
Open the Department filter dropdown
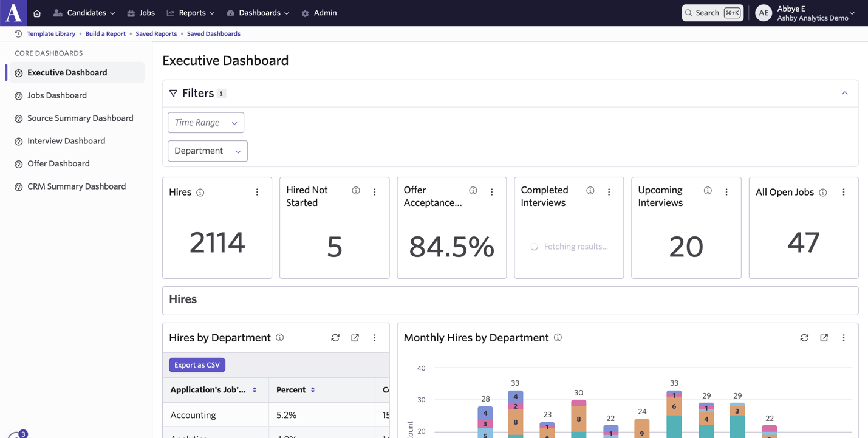pos(208,151)
